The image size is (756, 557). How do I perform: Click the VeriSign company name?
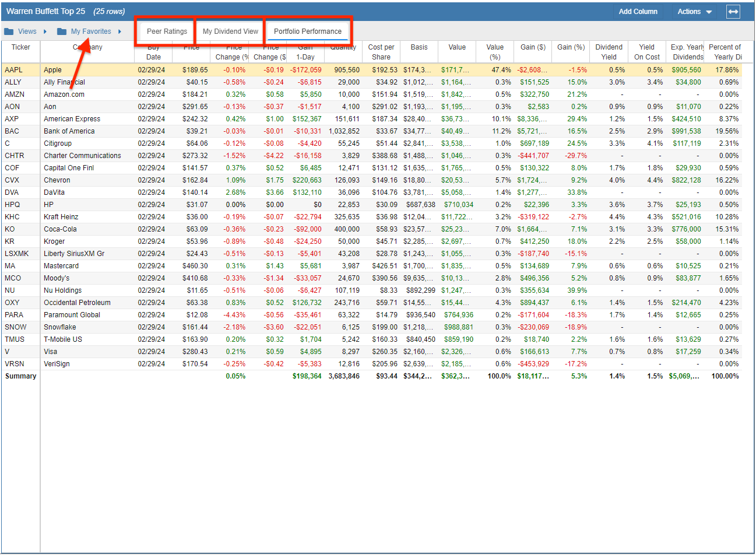tap(57, 364)
